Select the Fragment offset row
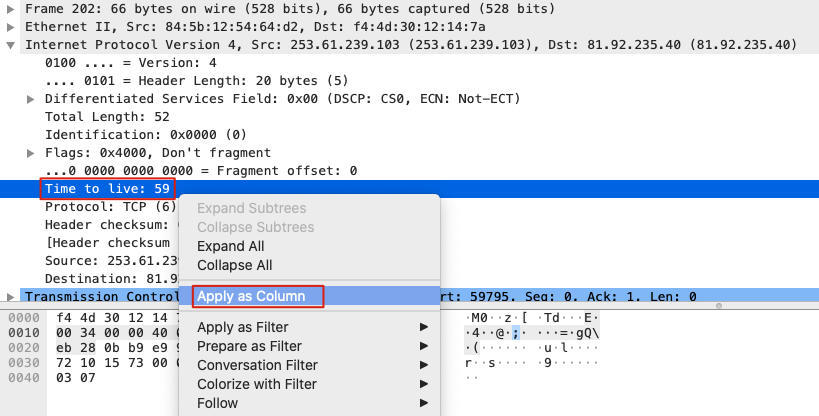819x416 pixels. pos(200,171)
